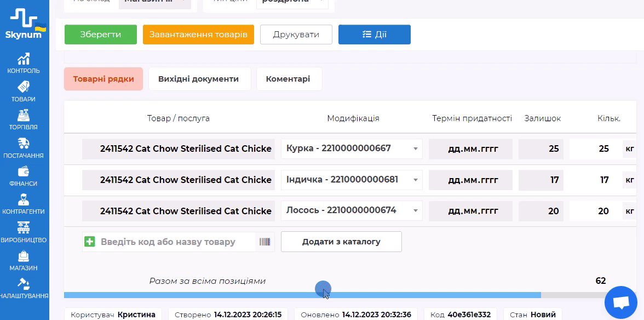The height and width of the screenshot is (320, 644).
Task: Click the Залишок column header
Action: coord(543,118)
